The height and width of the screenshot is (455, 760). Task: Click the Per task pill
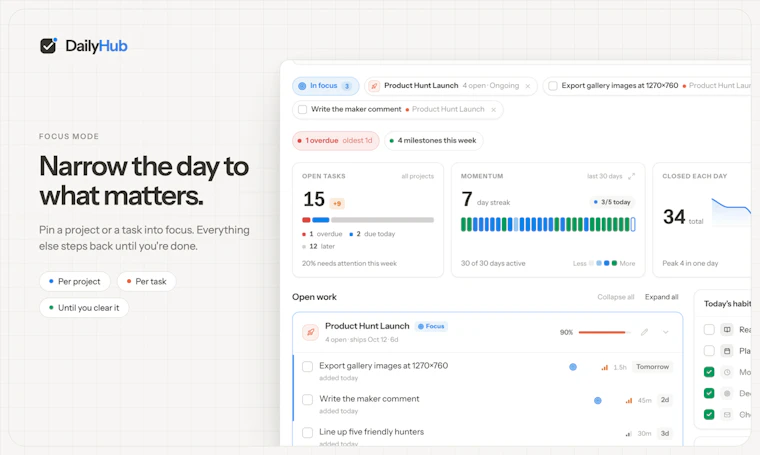[x=146, y=282]
